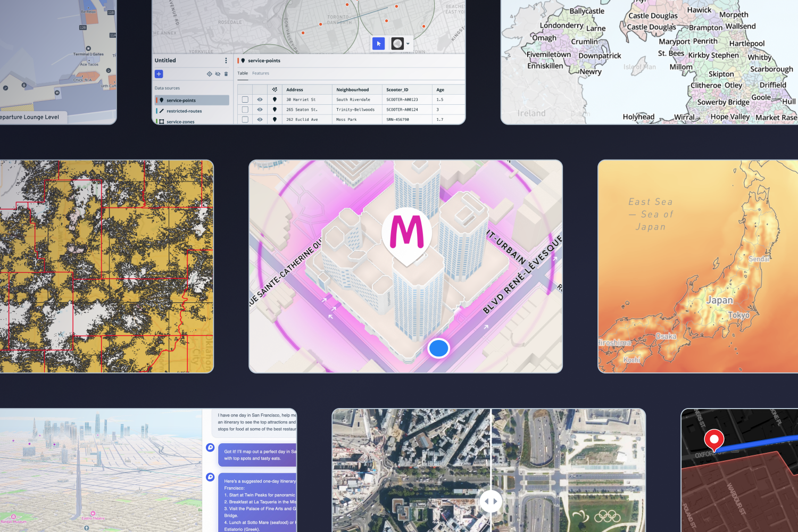Click the restroom icon on airport map
Image resolution: width=798 pixels, height=532 pixels.
tap(57, 93)
